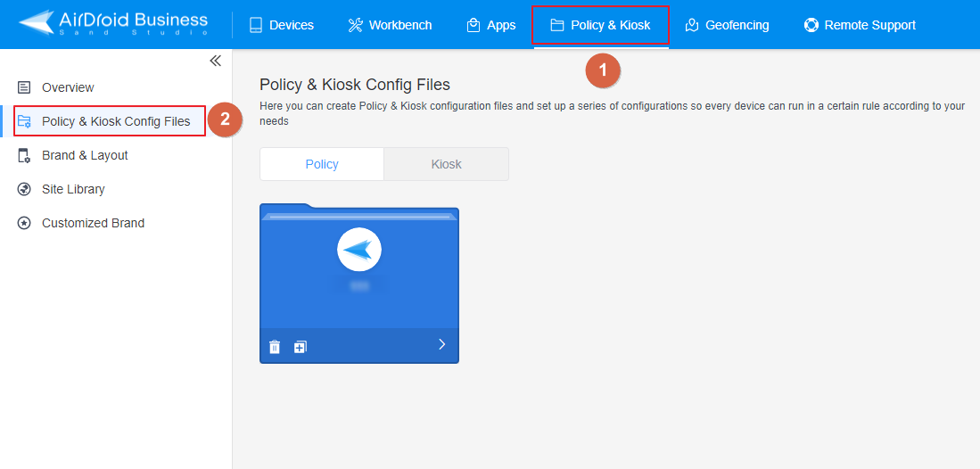The image size is (980, 469).
Task: Delete the config file using trash icon
Action: pyautogui.click(x=275, y=347)
